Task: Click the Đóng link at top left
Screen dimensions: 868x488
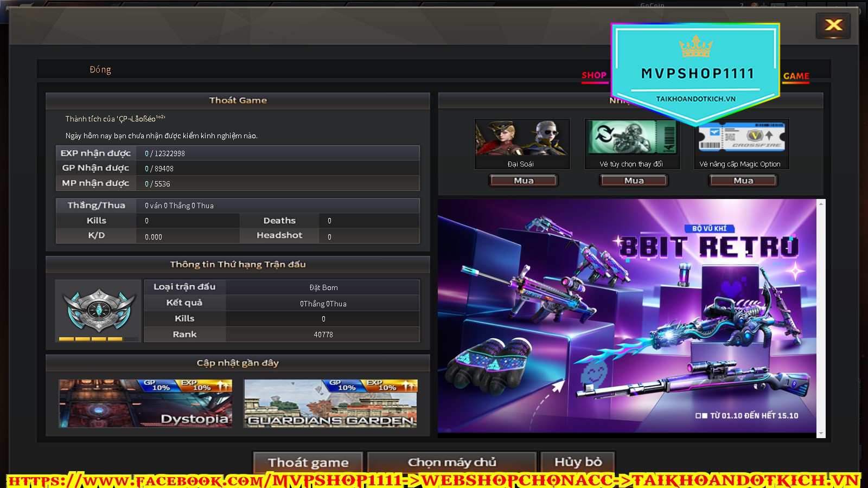Action: 100,70
